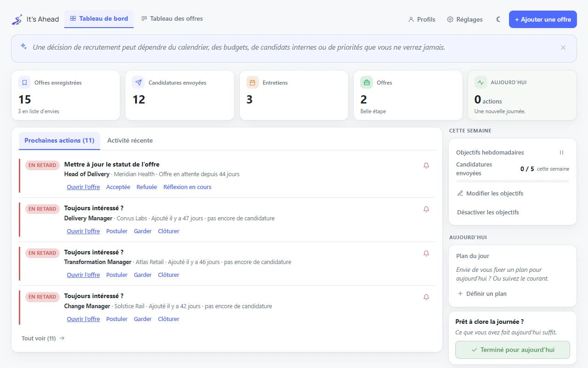This screenshot has width=588, height=368.
Task: Click the It's Ahead logo icon
Action: pyautogui.click(x=17, y=19)
